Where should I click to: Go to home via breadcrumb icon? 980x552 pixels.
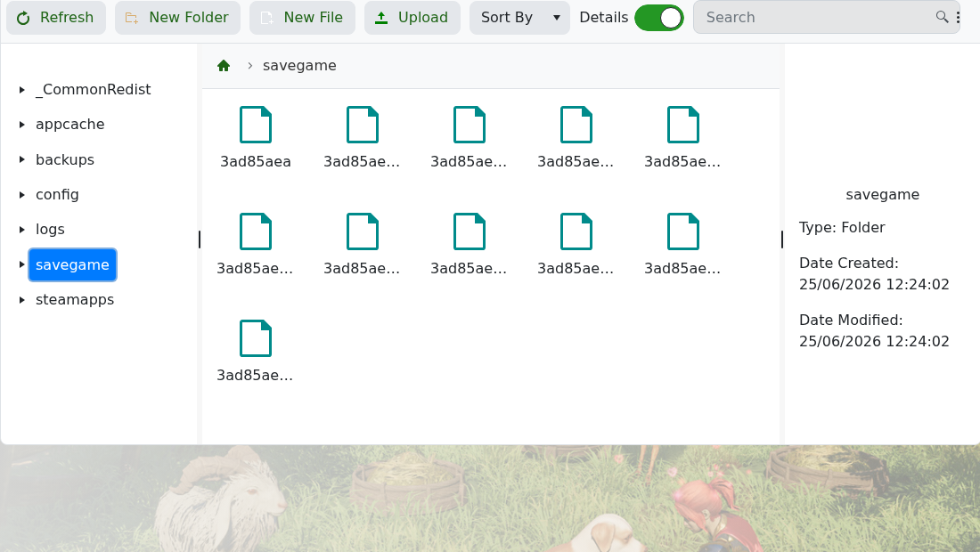click(224, 66)
